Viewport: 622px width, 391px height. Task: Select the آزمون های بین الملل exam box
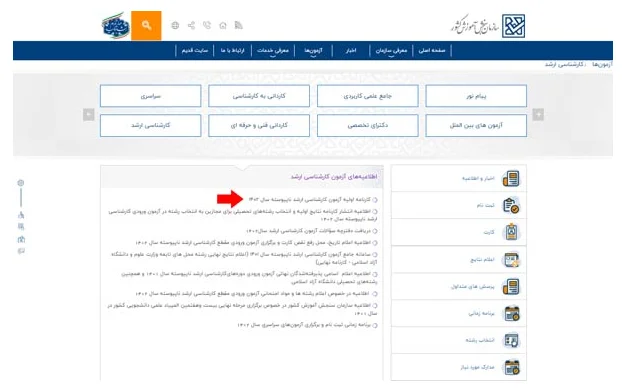(476, 125)
